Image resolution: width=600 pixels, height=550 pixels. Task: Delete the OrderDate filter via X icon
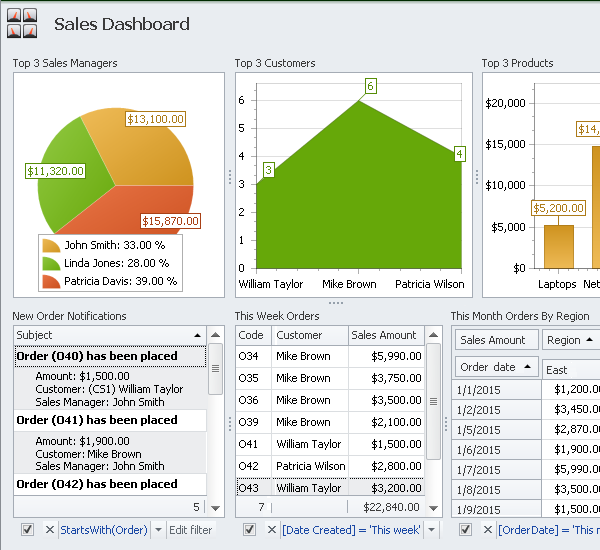(487, 530)
